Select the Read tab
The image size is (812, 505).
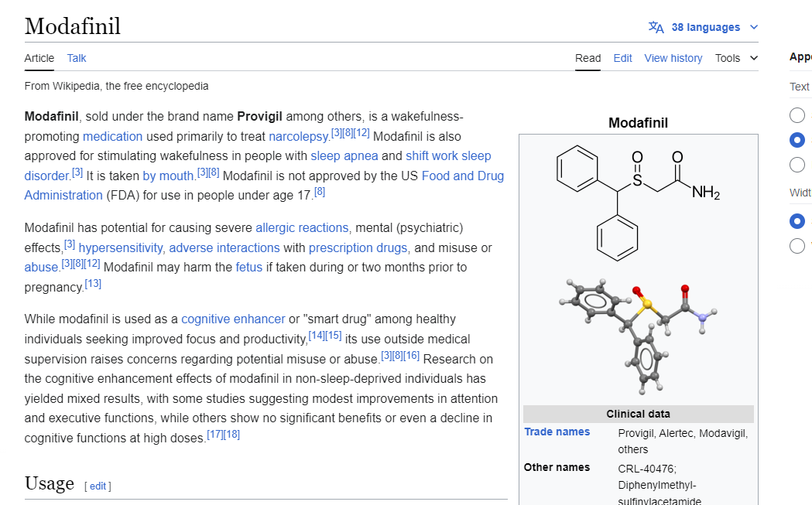point(588,58)
